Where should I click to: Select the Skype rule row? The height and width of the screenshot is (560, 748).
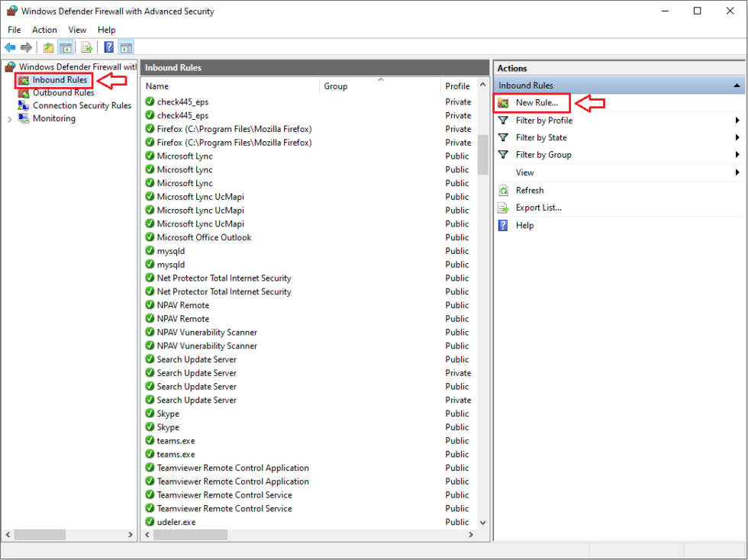click(x=168, y=414)
